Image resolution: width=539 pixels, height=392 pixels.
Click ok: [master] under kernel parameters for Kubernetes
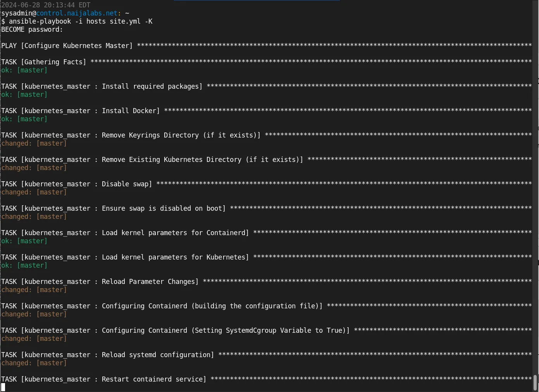click(x=24, y=265)
